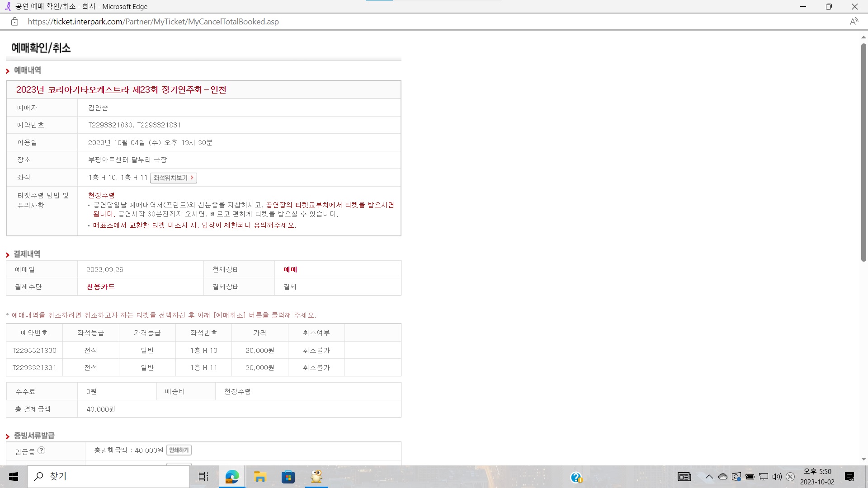This screenshot has width=868, height=488.
Task: Open the 입금증 help question mark icon
Action: [41, 450]
